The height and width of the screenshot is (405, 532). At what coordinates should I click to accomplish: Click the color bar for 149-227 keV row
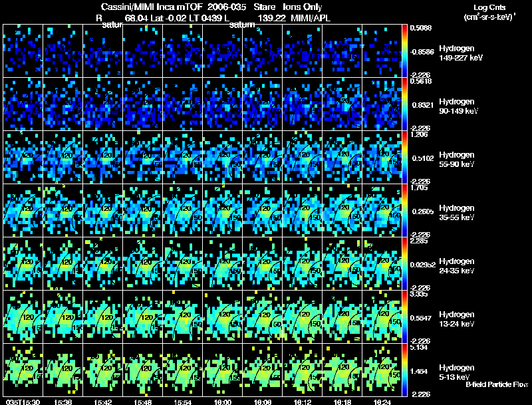pyautogui.click(x=404, y=51)
